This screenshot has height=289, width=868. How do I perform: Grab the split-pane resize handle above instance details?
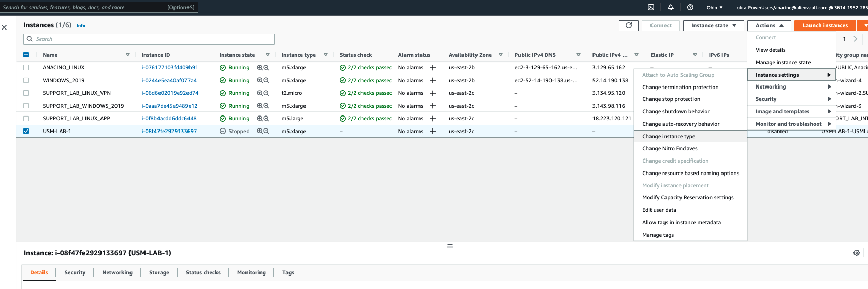[x=450, y=245]
